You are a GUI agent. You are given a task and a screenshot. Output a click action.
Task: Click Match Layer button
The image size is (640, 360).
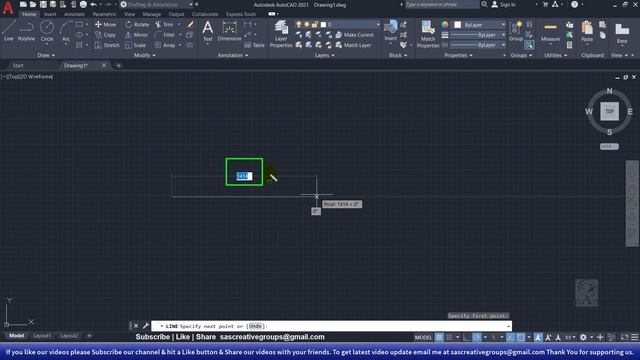coord(353,45)
